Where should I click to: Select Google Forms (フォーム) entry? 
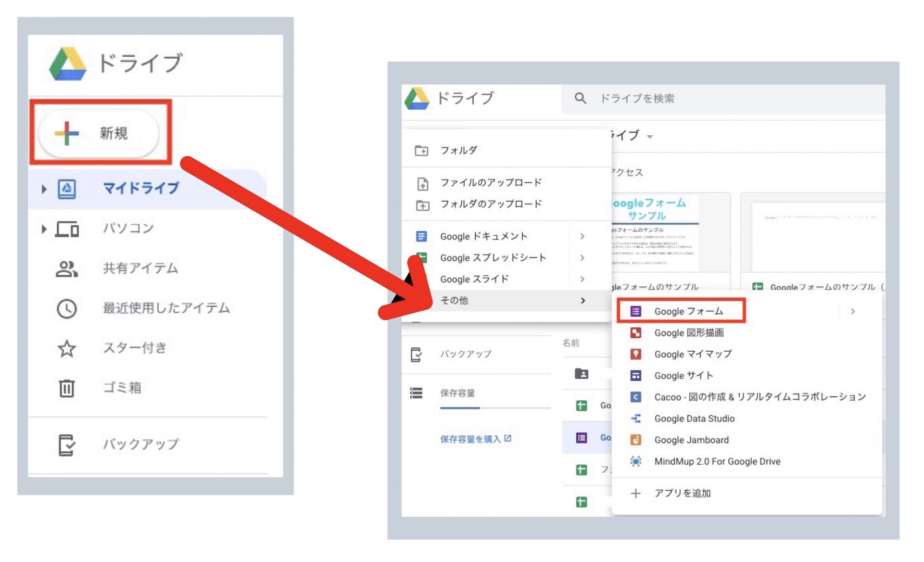pyautogui.click(x=688, y=311)
